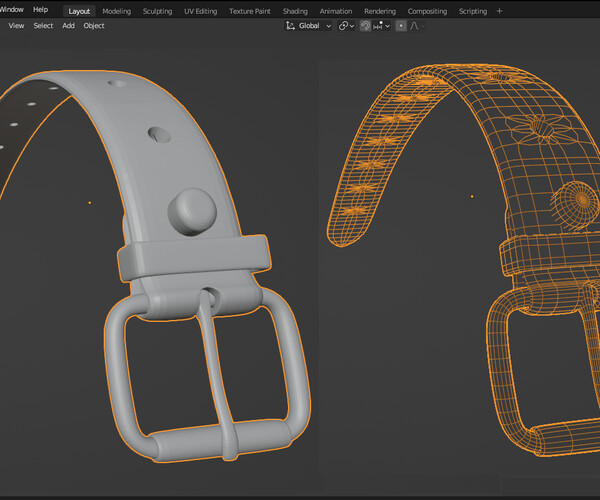The height and width of the screenshot is (500, 600).
Task: Click the solid belt's round stud
Action: 192,212
